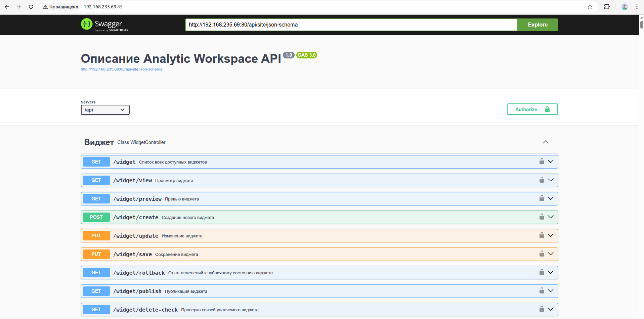Bookmark this page with star icon
The image size is (644, 319).
click(590, 7)
